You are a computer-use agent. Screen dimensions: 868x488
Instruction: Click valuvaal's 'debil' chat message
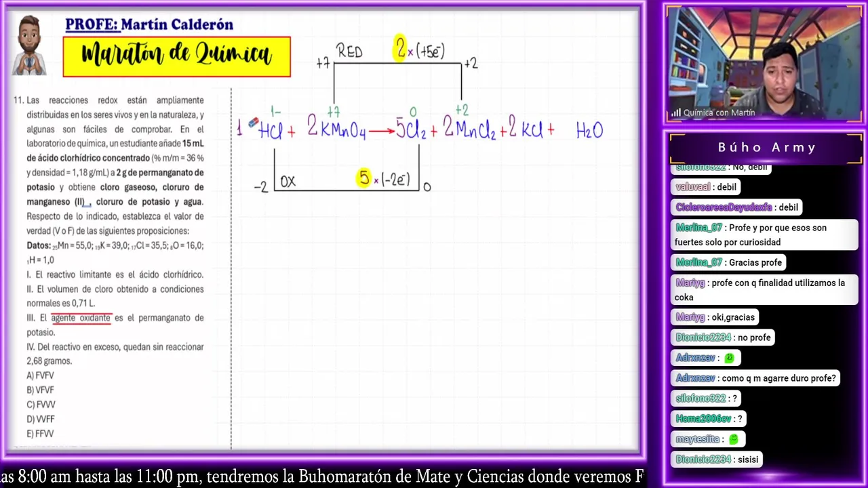click(x=706, y=187)
